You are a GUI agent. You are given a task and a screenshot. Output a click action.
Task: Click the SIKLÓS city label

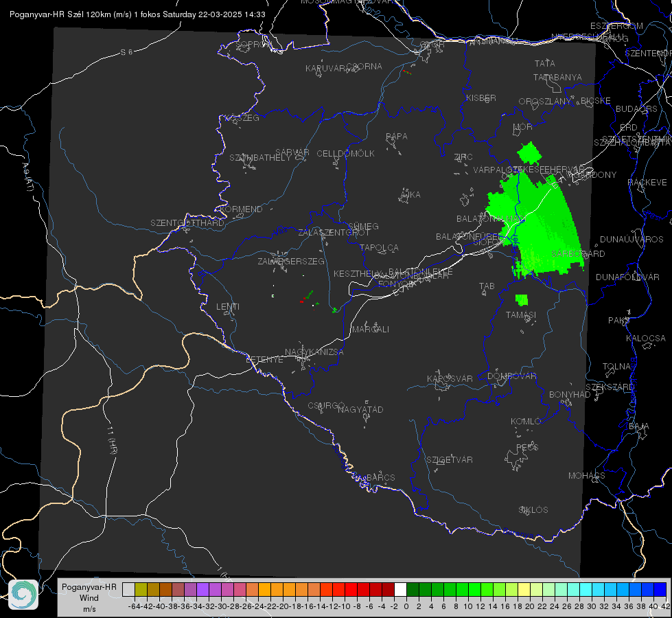pyautogui.click(x=533, y=510)
